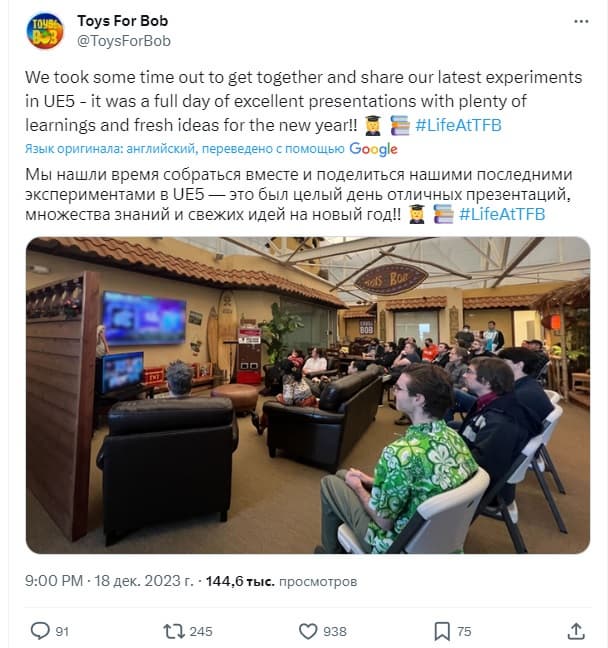
Task: Open the three-dot more options menu
Action: (x=581, y=21)
